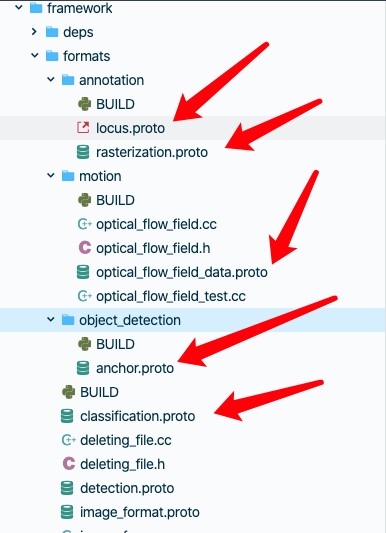Click the C++ icon of deleting_file.cc
The image size is (386, 533).
(x=69, y=440)
